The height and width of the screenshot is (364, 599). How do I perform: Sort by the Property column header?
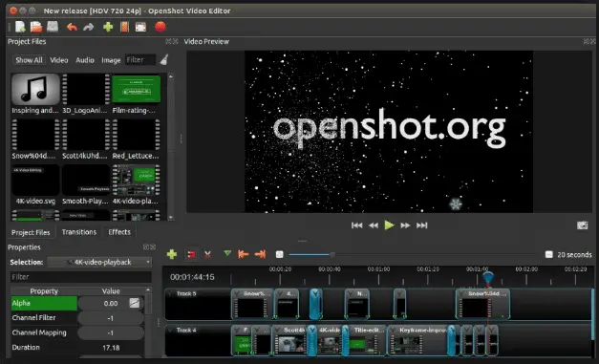[x=44, y=291]
